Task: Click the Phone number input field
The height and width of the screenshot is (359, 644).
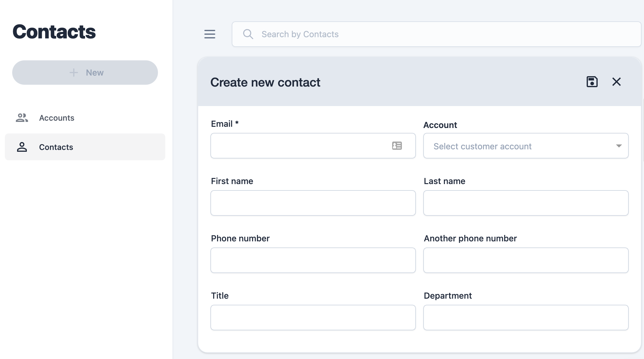Action: pos(313,260)
